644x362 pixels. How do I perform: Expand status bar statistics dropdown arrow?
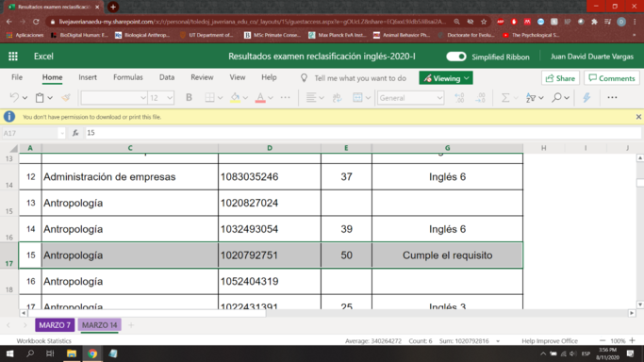point(498,341)
